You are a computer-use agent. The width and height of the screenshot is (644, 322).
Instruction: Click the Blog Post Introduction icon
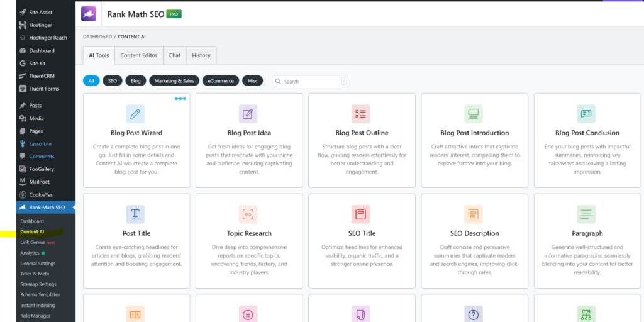tap(474, 114)
